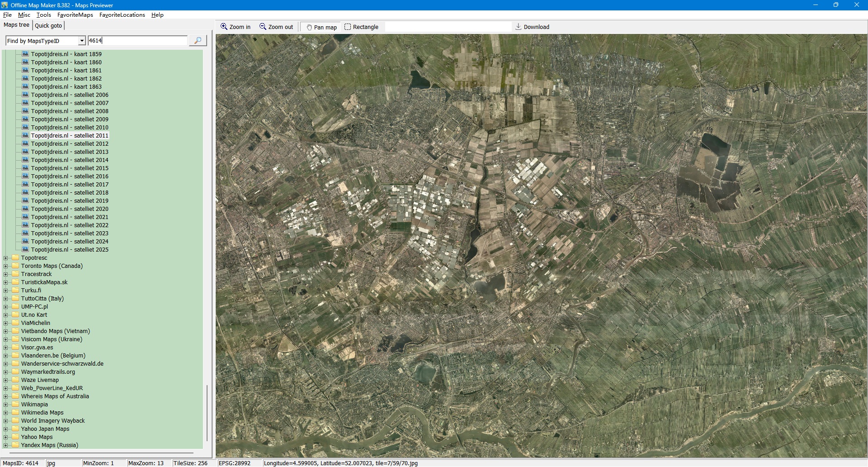Viewport: 868px width, 467px height.
Task: Expand the Wikimapia tree node
Action: click(x=6, y=405)
